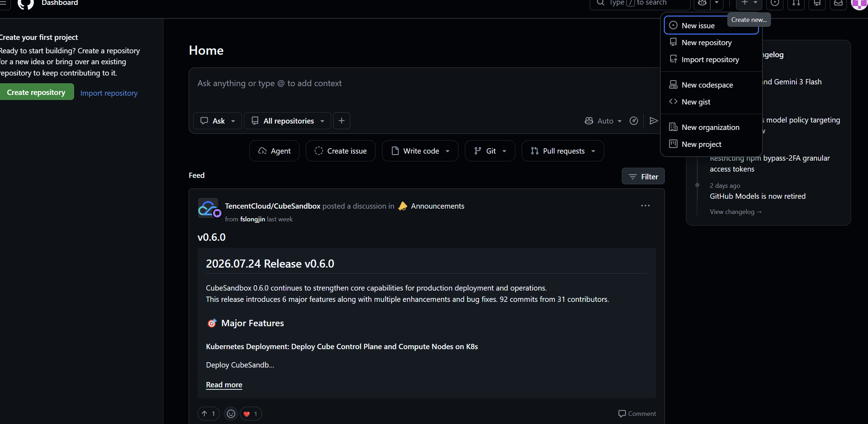Open the Issues icon in top bar
868x424 pixels.
pos(775,3)
